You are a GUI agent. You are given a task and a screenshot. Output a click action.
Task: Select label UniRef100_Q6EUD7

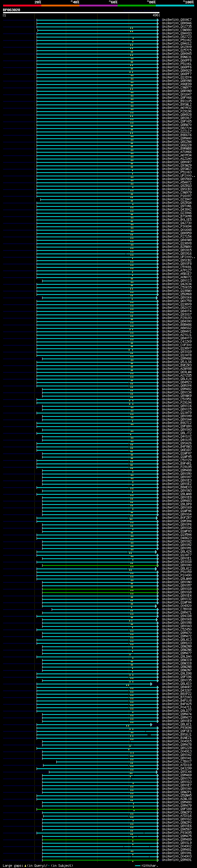click(x=177, y=450)
